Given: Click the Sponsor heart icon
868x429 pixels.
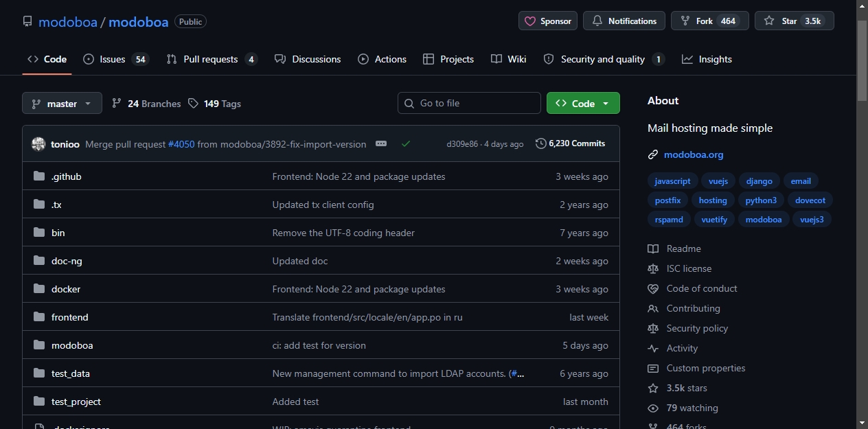Looking at the screenshot, I should [530, 21].
